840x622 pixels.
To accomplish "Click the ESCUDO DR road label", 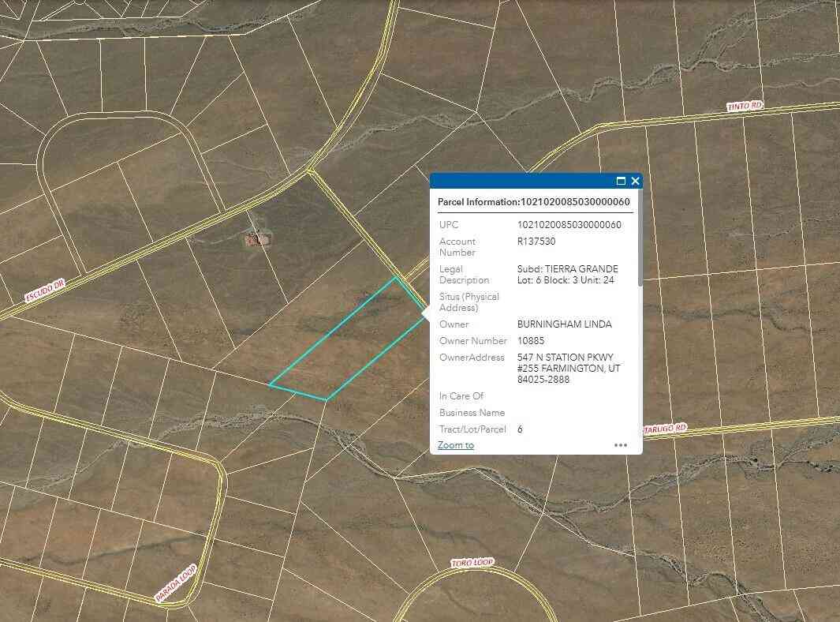I will coord(45,290).
